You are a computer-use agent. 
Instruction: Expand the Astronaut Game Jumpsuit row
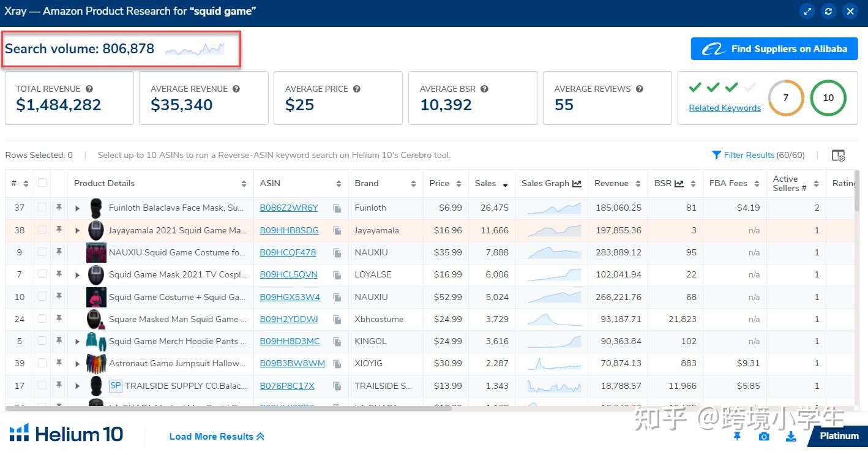point(77,364)
